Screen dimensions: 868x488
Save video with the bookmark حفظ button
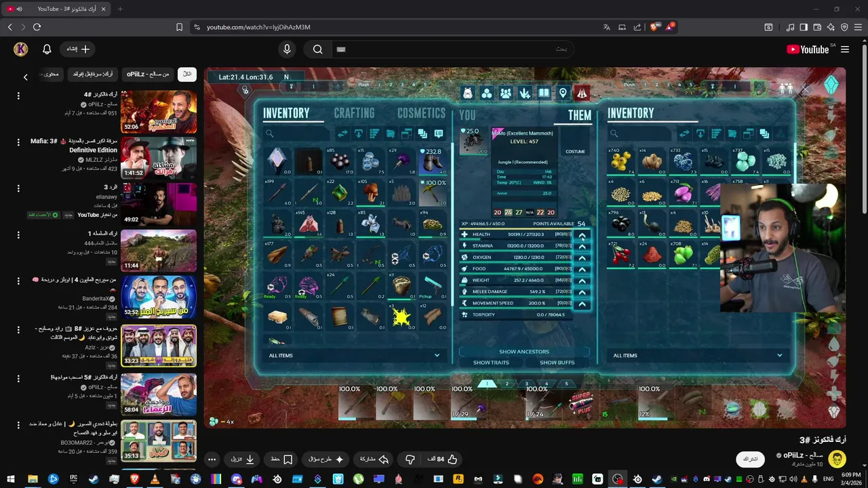tap(281, 459)
